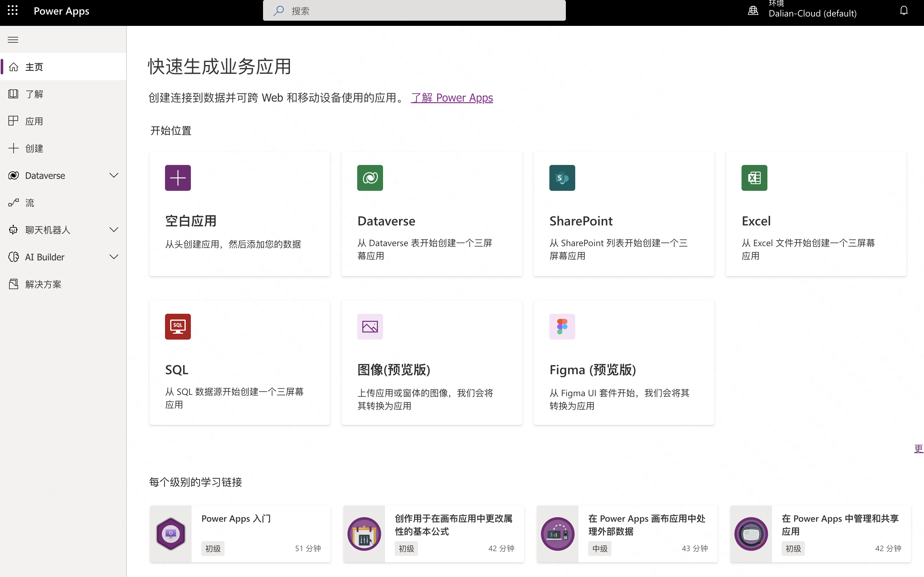This screenshot has width=924, height=577.
Task: Expand the Dataverse section in the sidebar
Action: [114, 176]
